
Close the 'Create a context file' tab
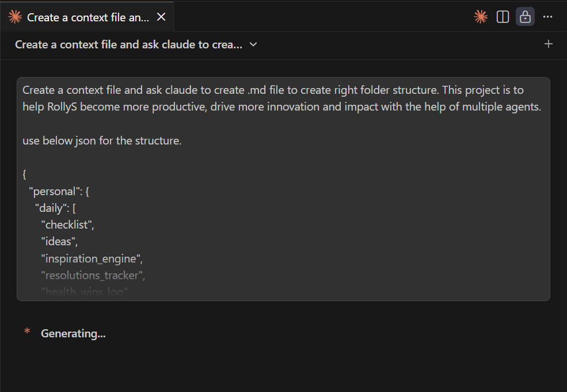[x=161, y=17]
